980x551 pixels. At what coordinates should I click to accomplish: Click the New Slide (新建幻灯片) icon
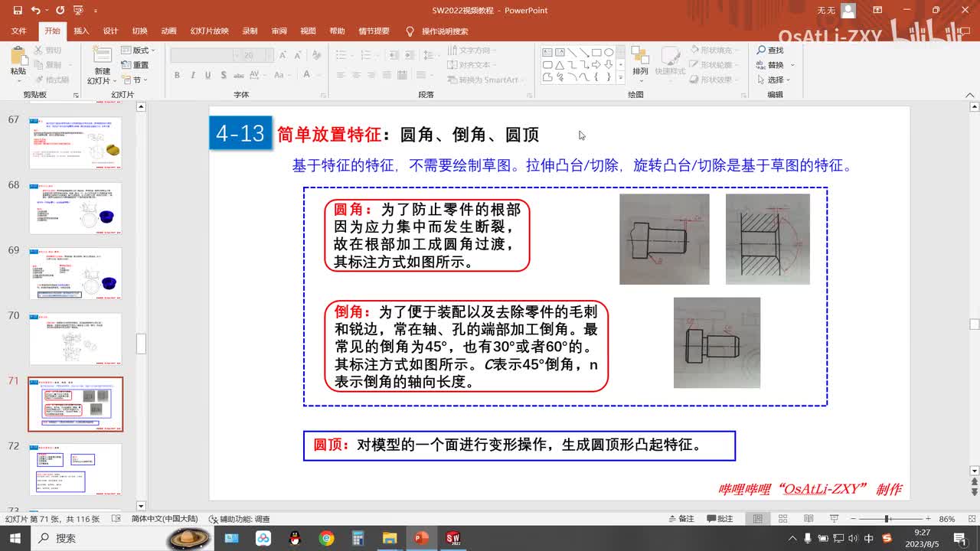point(102,55)
